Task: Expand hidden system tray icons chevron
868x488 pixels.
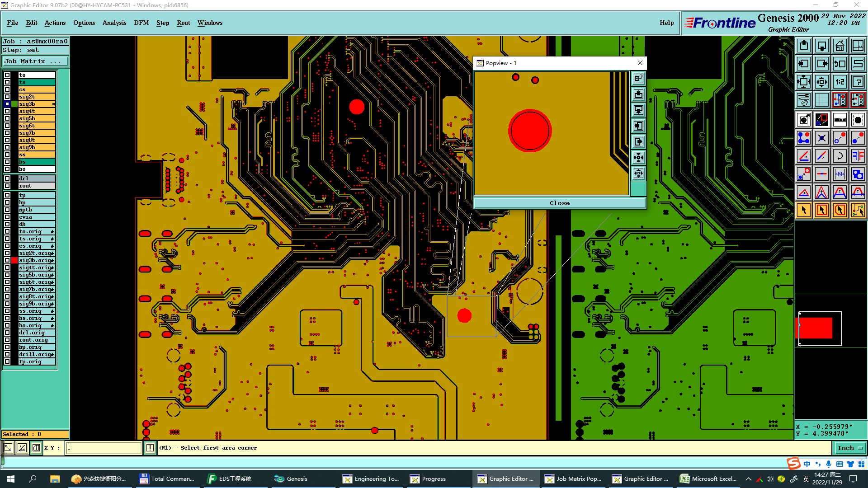Action: [x=748, y=479]
